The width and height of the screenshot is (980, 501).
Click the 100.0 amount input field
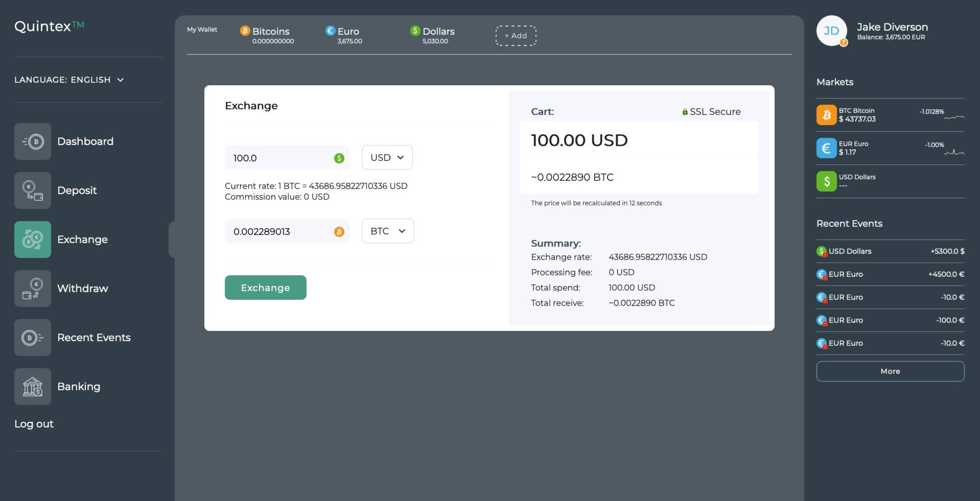point(287,158)
